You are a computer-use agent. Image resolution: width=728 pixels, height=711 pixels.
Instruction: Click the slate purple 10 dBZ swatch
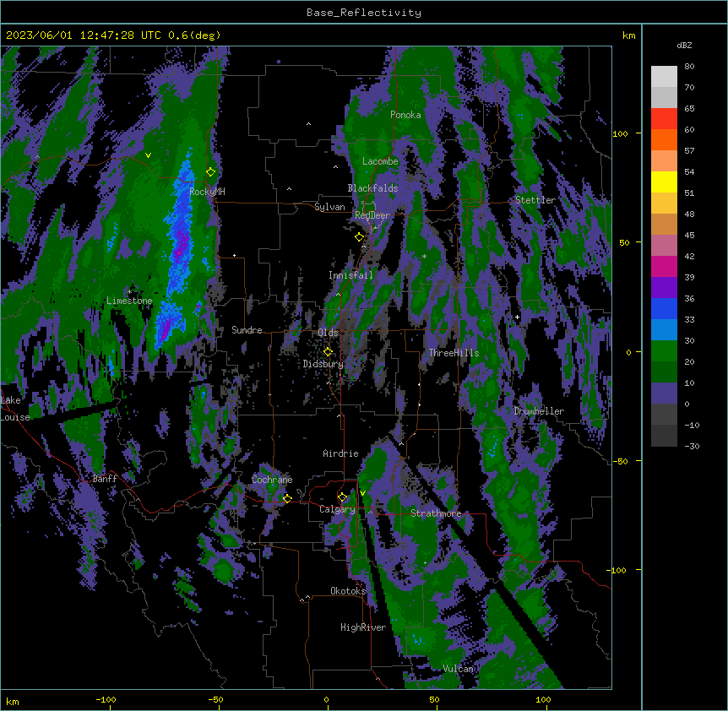coord(664,393)
